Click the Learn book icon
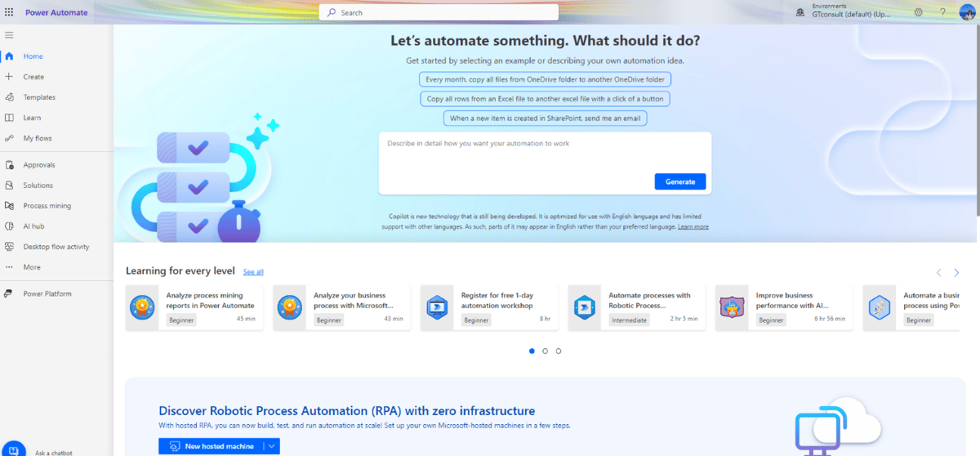980x456 pixels. [x=9, y=118]
